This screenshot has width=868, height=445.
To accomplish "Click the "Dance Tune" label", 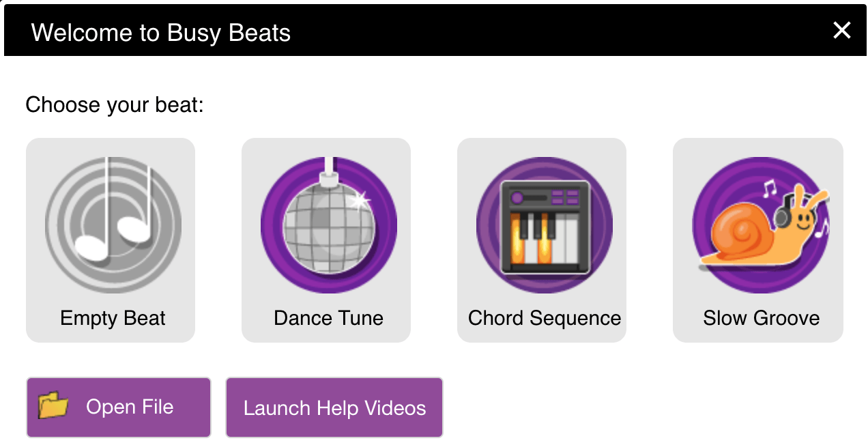I will pyautogui.click(x=328, y=318).
